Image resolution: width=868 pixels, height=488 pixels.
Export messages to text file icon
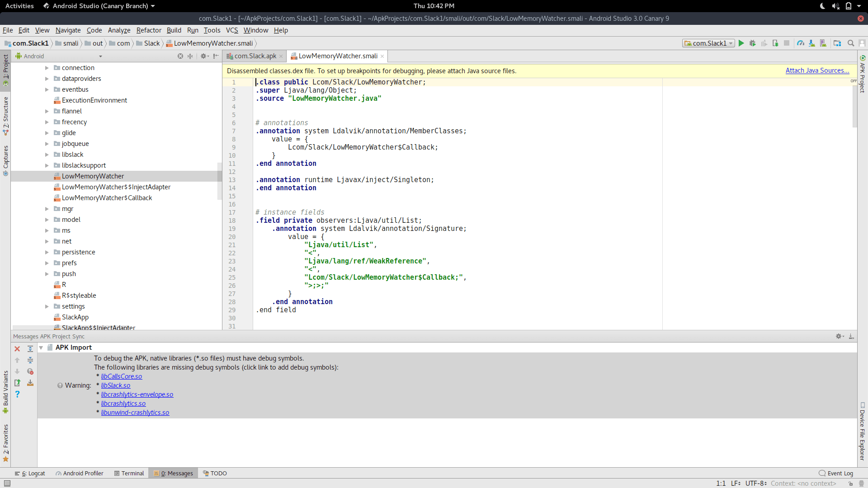[x=17, y=383]
